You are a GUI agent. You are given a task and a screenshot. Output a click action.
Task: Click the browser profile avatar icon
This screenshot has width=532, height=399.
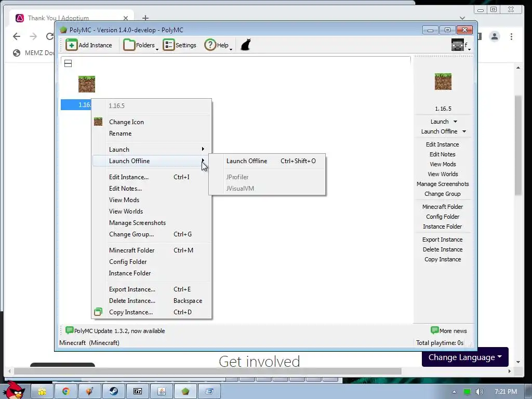click(495, 36)
